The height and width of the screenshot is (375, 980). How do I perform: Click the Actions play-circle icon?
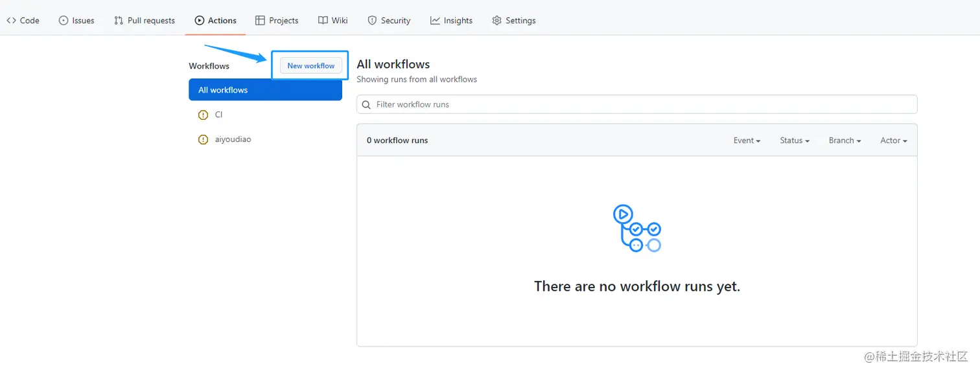pyautogui.click(x=200, y=21)
